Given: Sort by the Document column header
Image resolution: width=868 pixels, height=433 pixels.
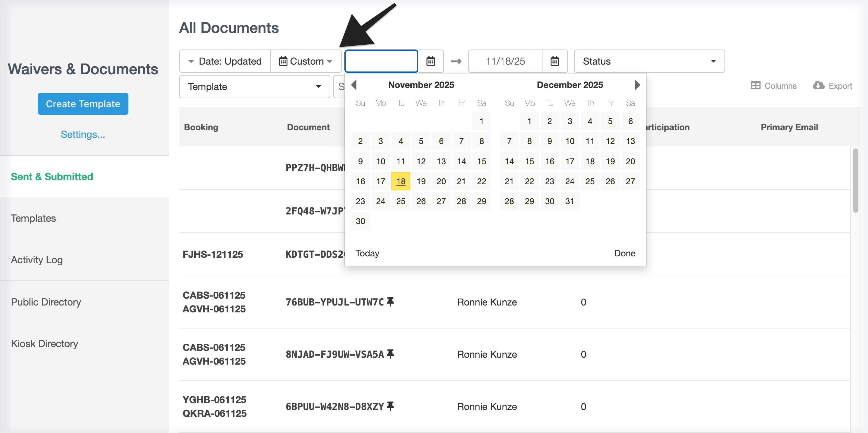Looking at the screenshot, I should point(308,127).
